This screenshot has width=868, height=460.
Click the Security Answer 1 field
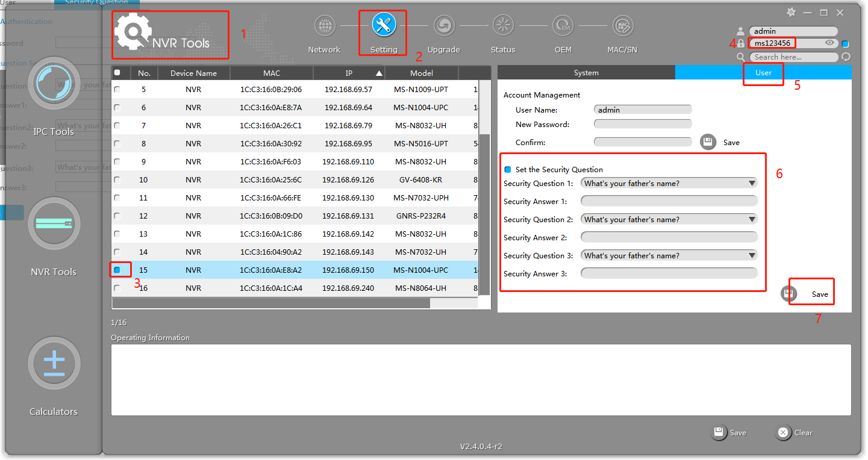[x=669, y=201]
